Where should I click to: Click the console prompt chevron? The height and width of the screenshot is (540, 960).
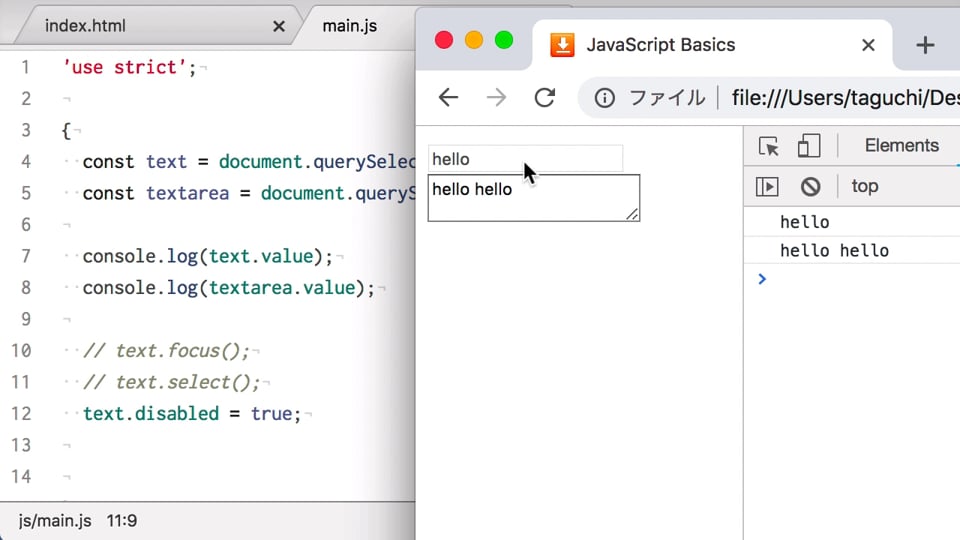(x=762, y=279)
